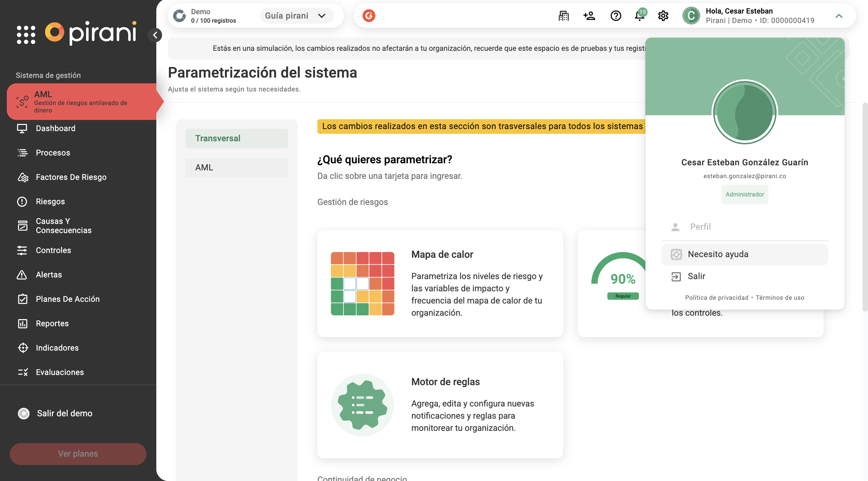Open the organization building icon
Screen dimensions: 868x481
click(564, 16)
